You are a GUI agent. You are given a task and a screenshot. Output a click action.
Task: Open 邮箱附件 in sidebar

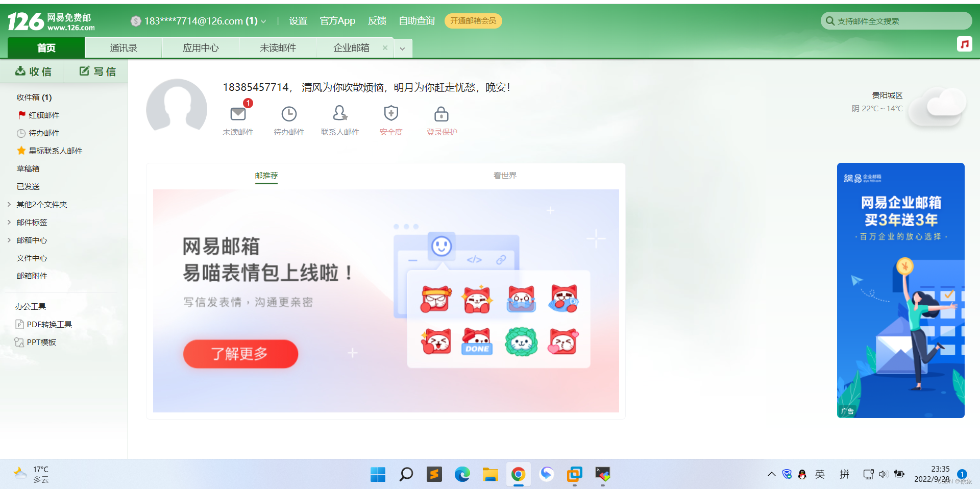(x=32, y=276)
